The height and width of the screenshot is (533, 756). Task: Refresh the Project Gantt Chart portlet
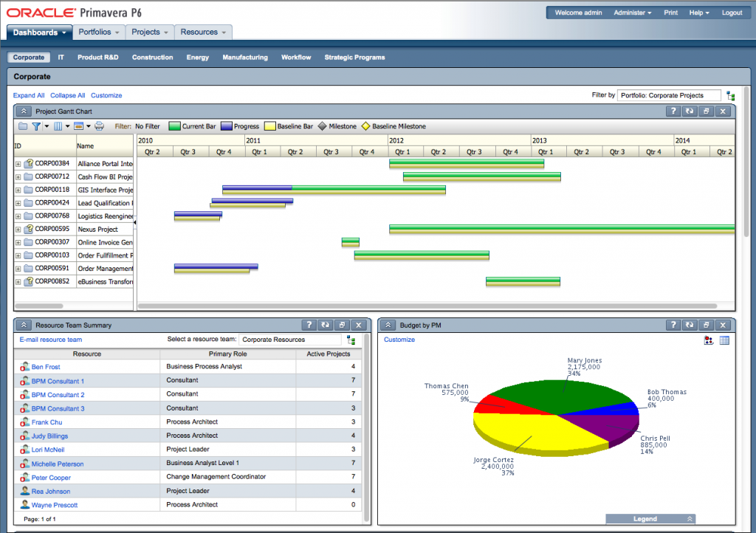coord(687,111)
